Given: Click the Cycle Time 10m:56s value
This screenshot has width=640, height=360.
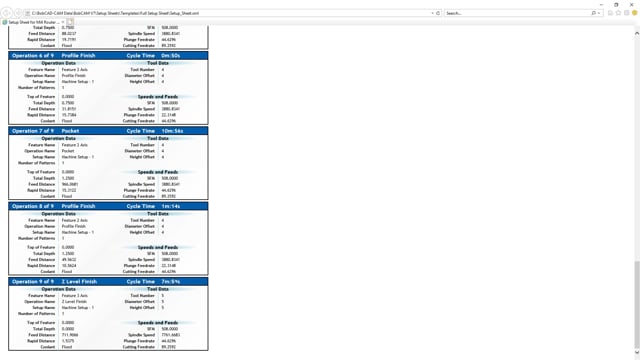Looking at the screenshot, I should (172, 131).
